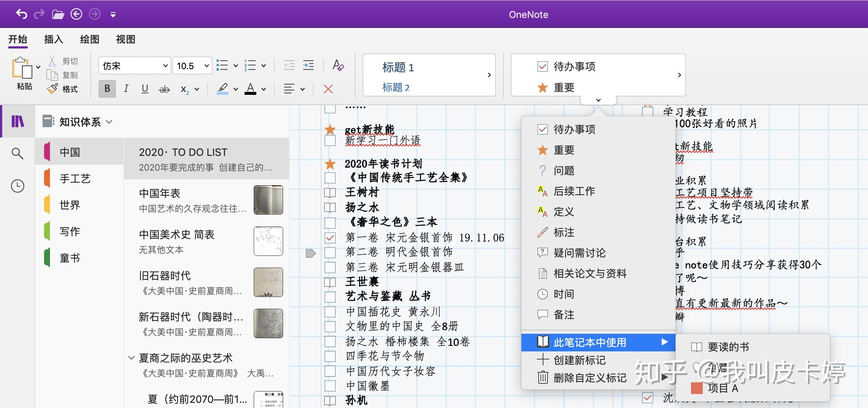The image size is (868, 408).
Task: Collapse the 夏商之际的巫史艺术 page group
Action: [131, 358]
